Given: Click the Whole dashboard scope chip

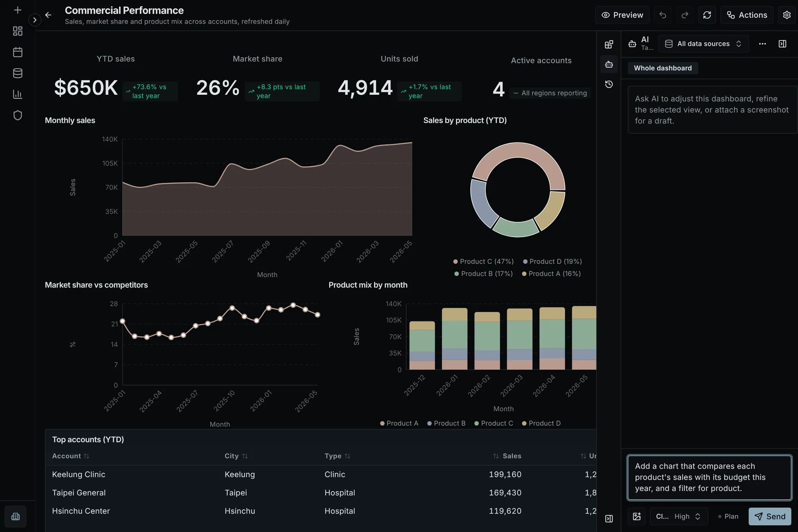Looking at the screenshot, I should click(x=663, y=68).
